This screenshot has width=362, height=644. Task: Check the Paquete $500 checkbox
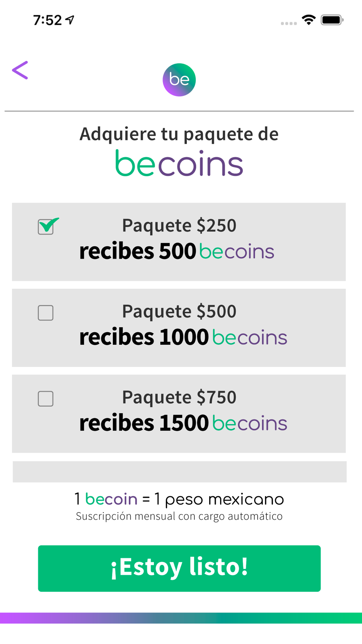[46, 313]
